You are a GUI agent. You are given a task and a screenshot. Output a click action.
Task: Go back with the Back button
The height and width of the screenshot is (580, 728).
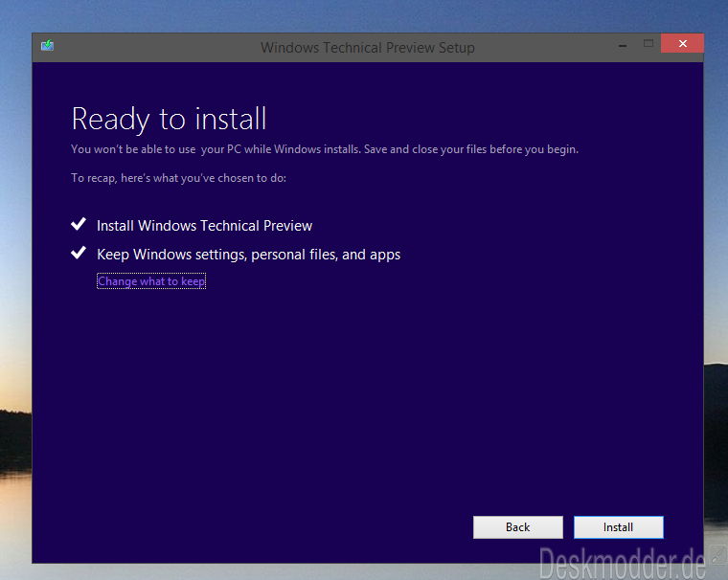point(517,527)
